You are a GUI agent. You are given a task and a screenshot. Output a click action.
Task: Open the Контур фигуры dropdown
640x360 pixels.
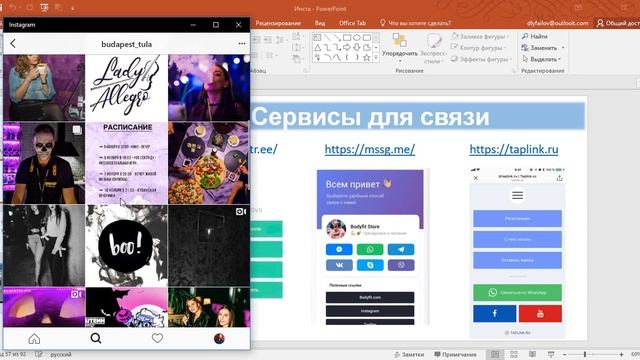pos(480,48)
